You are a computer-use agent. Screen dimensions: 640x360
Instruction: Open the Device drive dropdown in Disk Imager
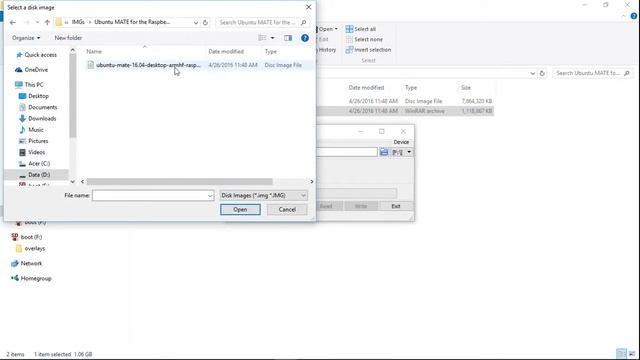coord(402,152)
